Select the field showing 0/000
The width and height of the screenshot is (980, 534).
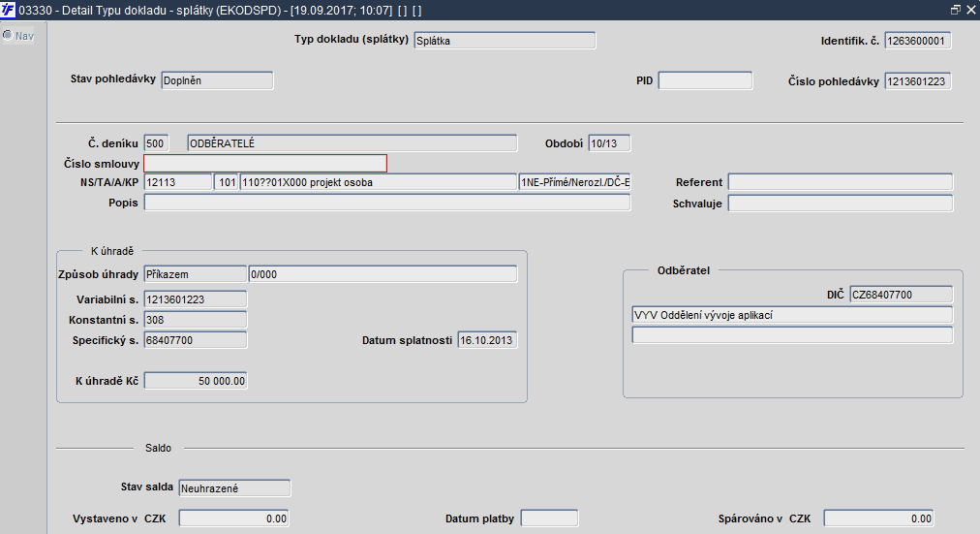[383, 274]
